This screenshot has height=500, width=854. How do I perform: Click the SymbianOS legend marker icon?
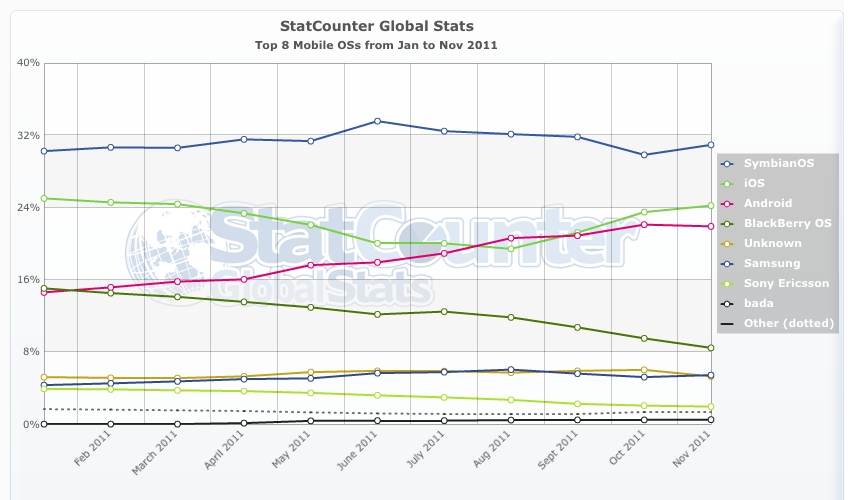pos(727,163)
